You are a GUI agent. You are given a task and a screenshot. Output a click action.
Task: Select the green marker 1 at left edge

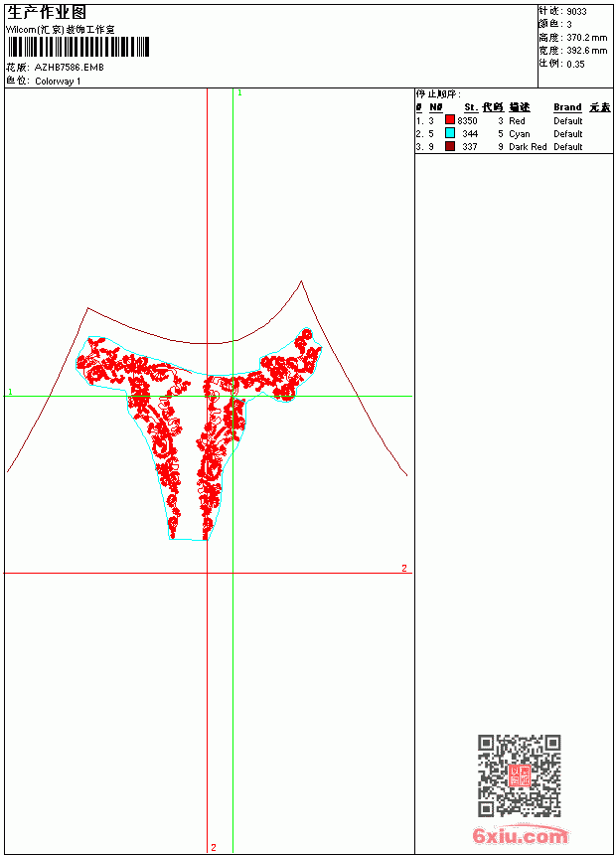[10, 392]
